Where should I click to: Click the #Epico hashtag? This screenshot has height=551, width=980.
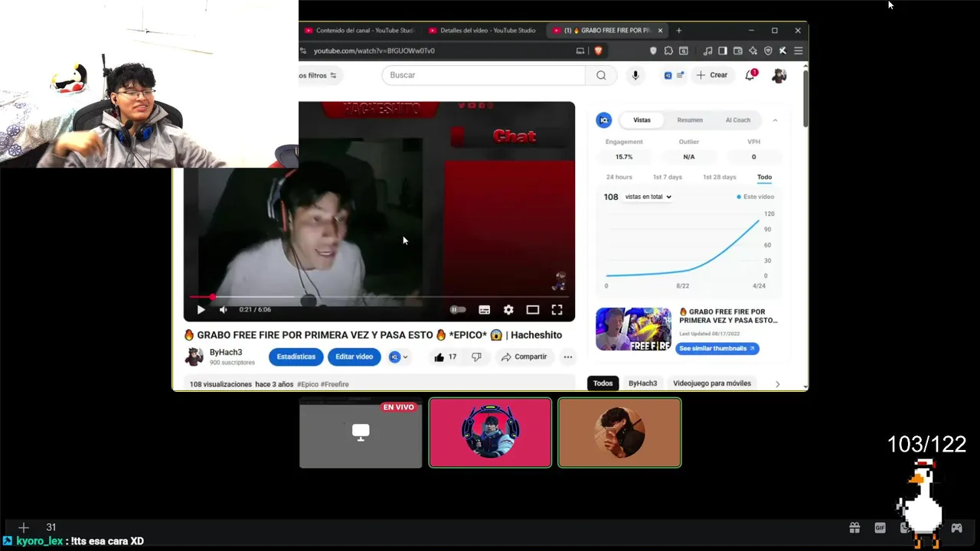point(308,384)
